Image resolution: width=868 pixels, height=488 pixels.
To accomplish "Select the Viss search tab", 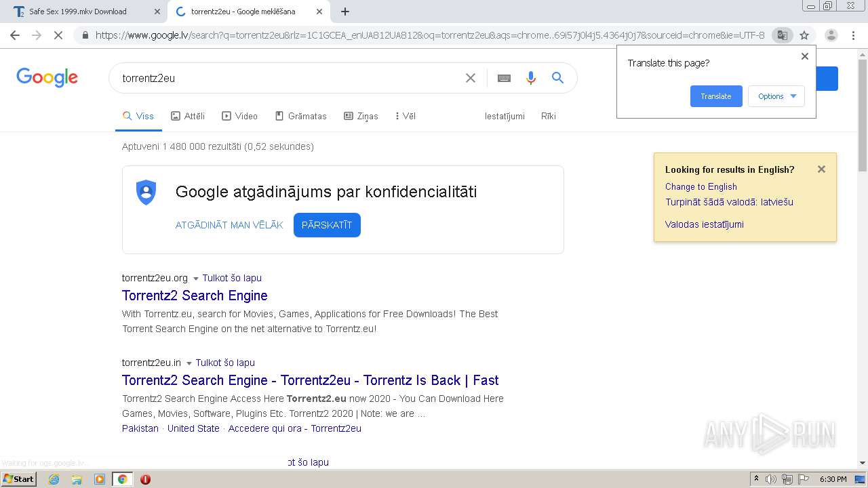I will (x=138, y=116).
